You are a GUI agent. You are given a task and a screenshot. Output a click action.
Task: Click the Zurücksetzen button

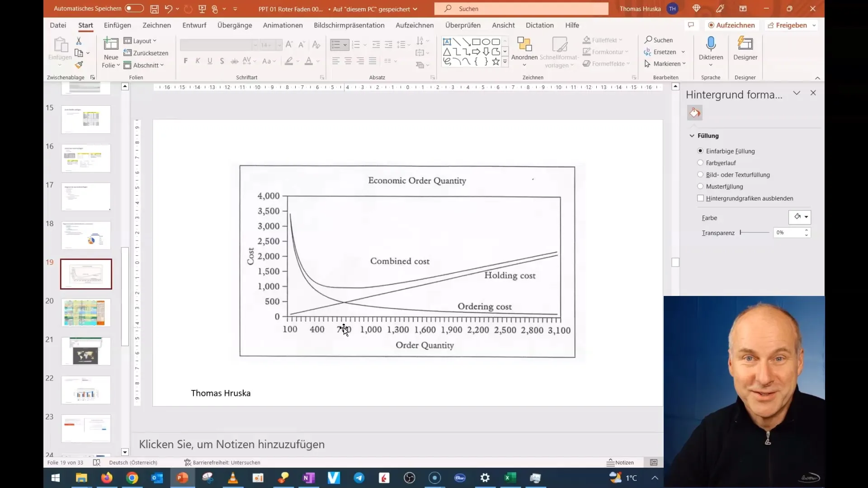(x=146, y=53)
